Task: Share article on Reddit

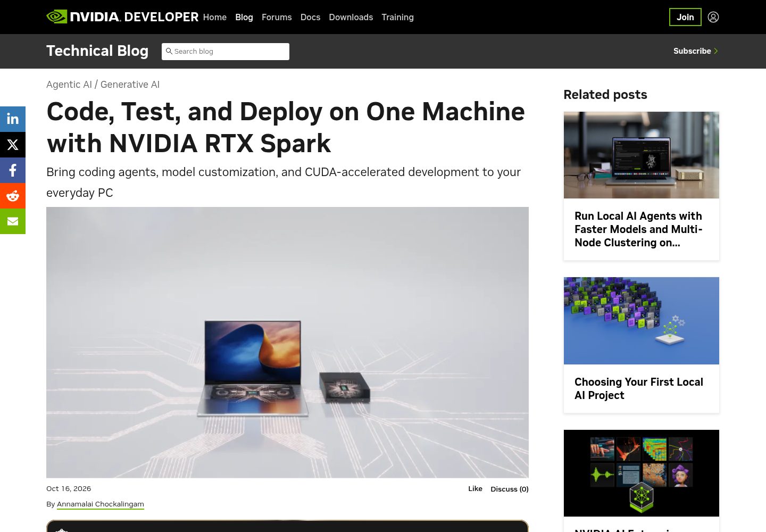Action: click(x=13, y=196)
